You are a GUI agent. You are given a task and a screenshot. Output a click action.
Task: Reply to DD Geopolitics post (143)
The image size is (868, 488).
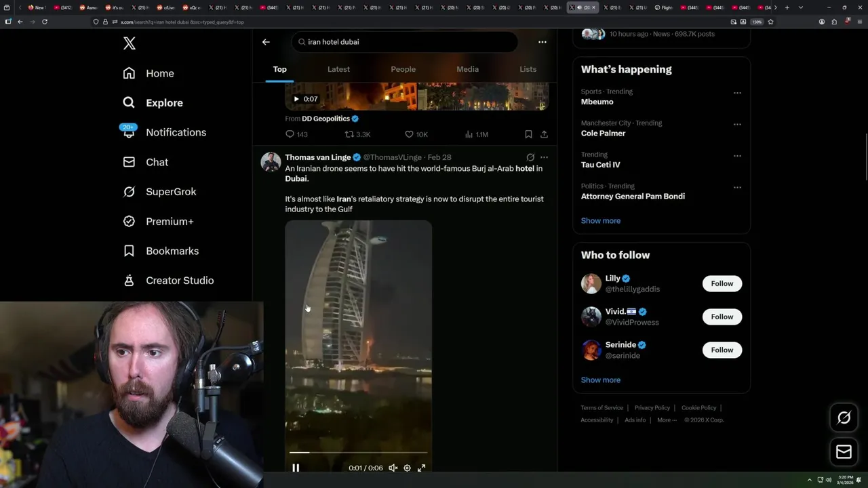pyautogui.click(x=296, y=134)
